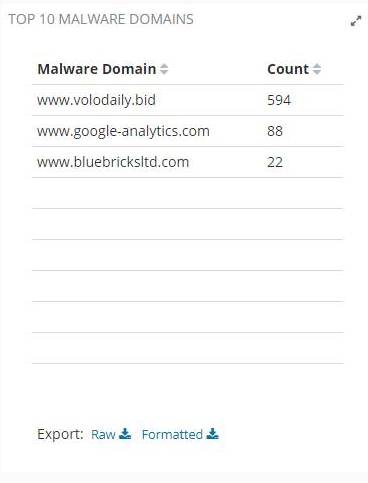The width and height of the screenshot is (368, 483).
Task: Click the TOP 10 MALWARE DOMAINS title
Action: pyautogui.click(x=101, y=19)
